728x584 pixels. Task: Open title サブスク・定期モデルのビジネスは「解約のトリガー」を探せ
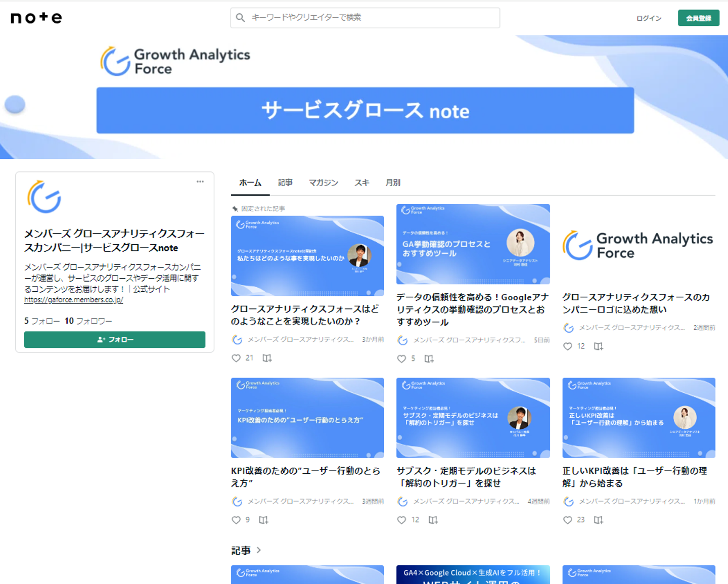tap(466, 477)
